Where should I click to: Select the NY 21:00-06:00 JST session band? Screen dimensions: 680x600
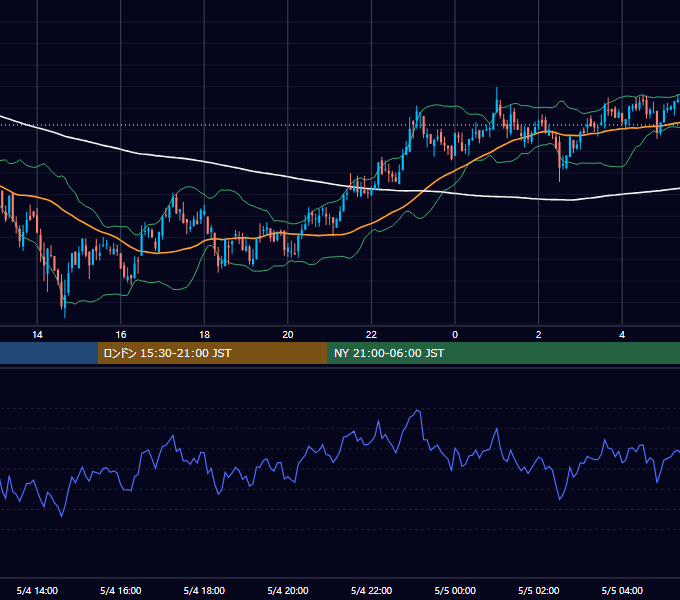(503, 353)
